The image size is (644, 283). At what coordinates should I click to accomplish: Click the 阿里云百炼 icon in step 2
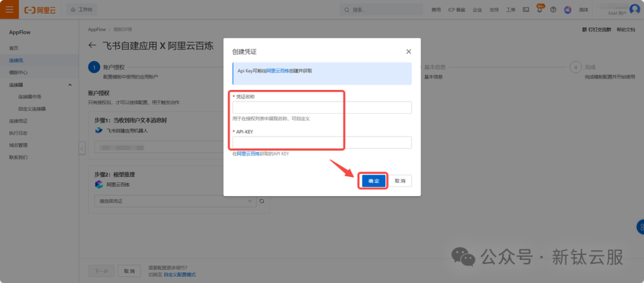click(98, 185)
